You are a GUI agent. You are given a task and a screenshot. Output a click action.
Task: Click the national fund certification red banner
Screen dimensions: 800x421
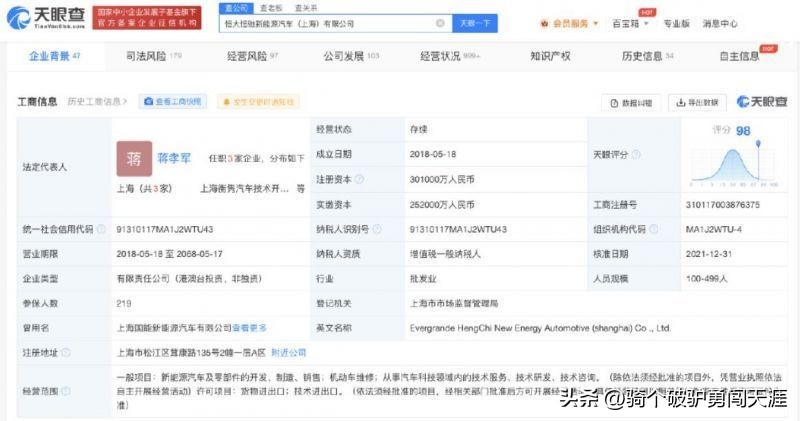pyautogui.click(x=147, y=17)
